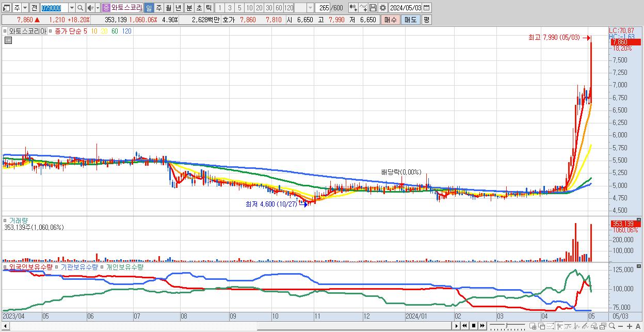The image size is (644, 332).
Task: Choose the 5 interval button
Action: 239,8
